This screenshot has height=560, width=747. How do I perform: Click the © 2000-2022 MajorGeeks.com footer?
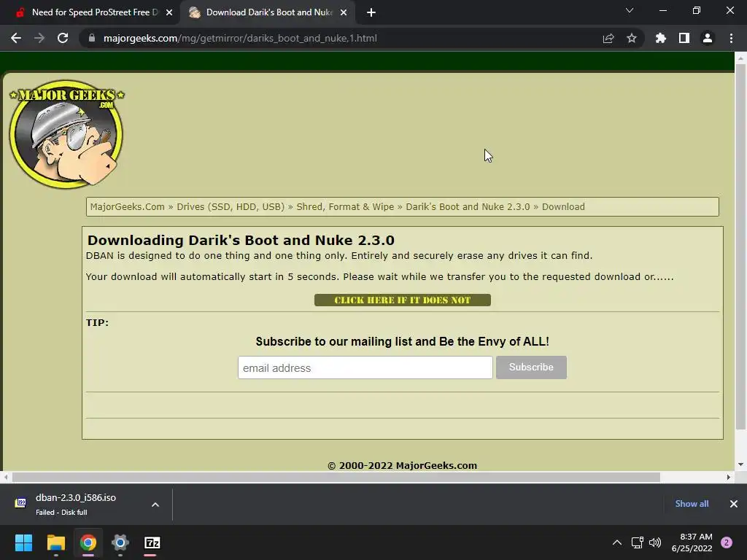pyautogui.click(x=403, y=466)
